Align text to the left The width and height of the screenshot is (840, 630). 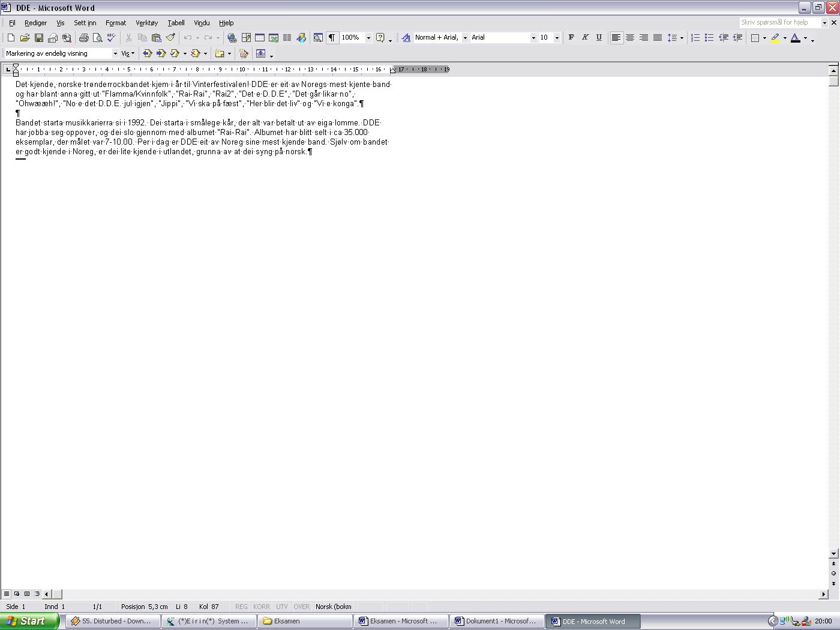click(616, 38)
